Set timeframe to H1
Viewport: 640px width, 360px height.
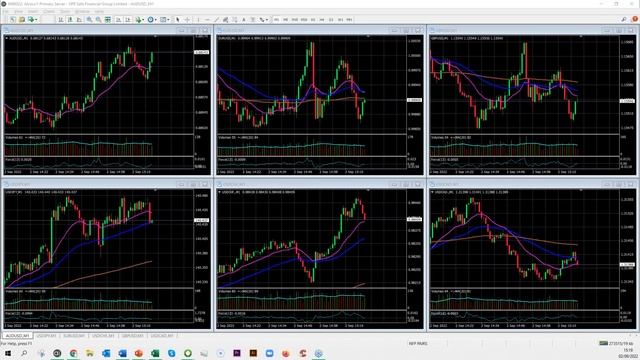click(x=313, y=19)
